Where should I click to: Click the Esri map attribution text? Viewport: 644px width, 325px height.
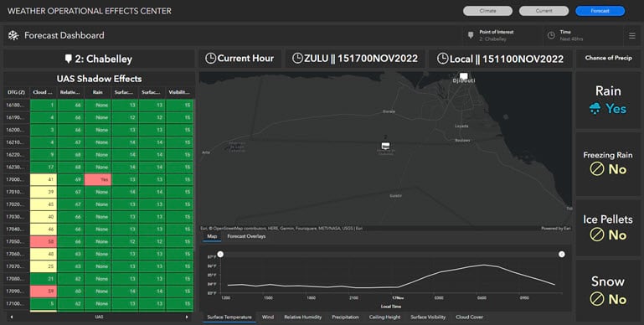tap(281, 229)
